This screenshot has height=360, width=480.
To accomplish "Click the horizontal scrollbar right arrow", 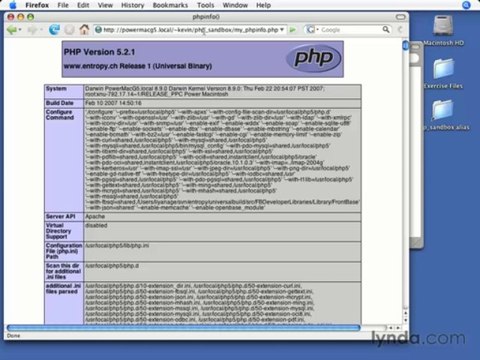I will click(x=398, y=328).
